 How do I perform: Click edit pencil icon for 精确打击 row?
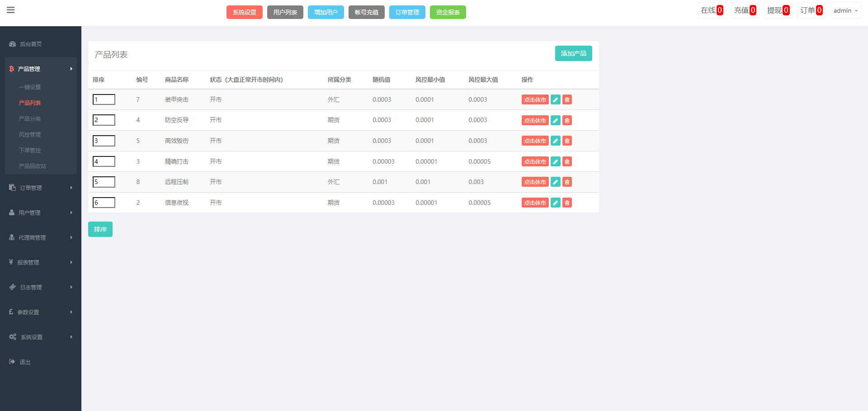(556, 161)
